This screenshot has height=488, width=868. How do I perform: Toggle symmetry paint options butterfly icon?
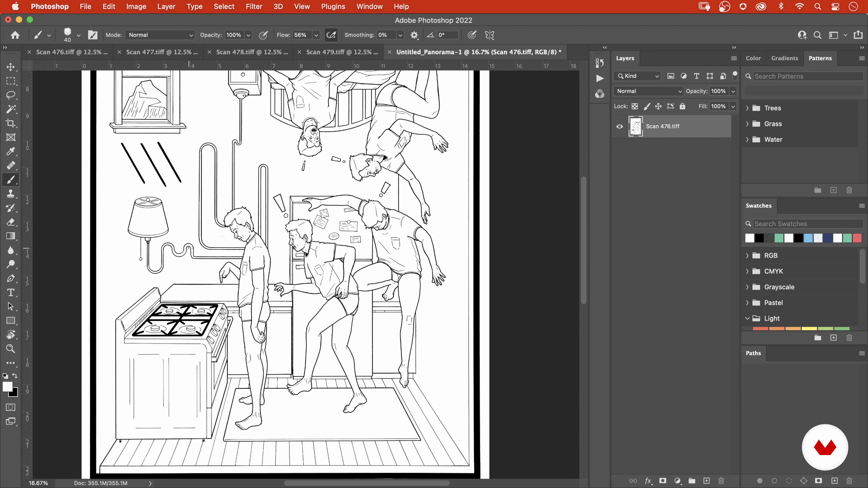pyautogui.click(x=490, y=35)
